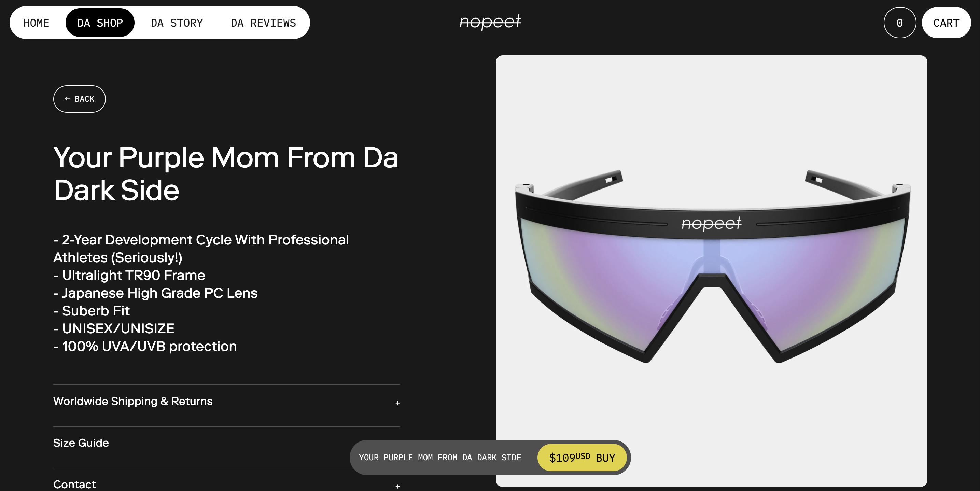Select the DA SHOP nav item
Viewport: 980px width, 491px height.
pyautogui.click(x=100, y=23)
